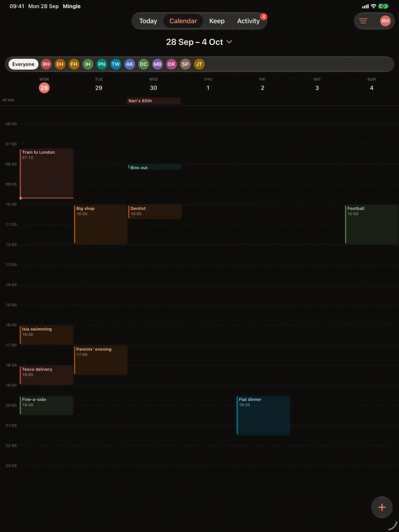
Task: Filter by FH member avatar
Action: (x=74, y=64)
